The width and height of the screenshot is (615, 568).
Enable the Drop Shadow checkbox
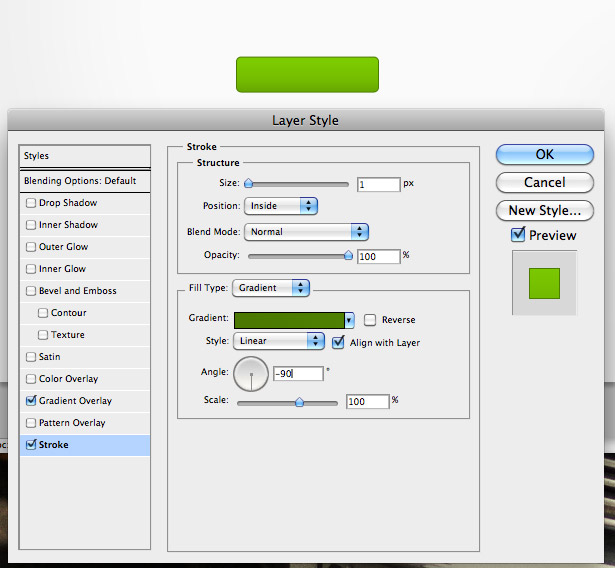[x=31, y=203]
